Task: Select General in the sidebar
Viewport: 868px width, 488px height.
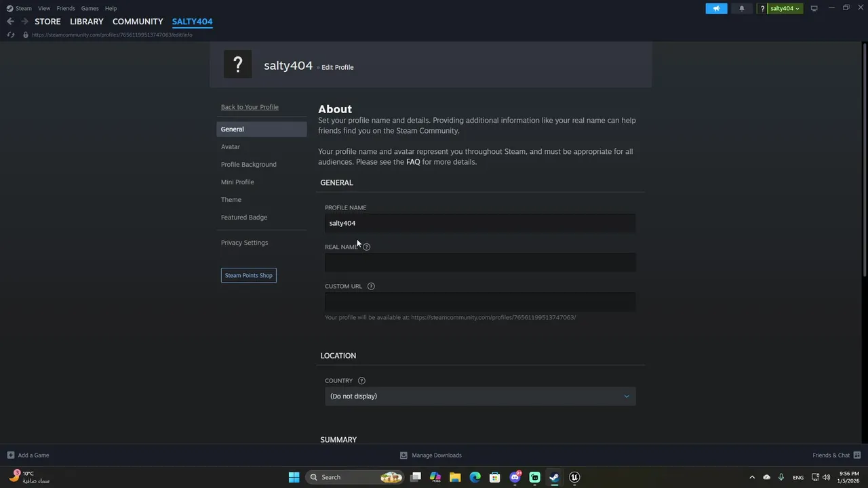Action: [x=262, y=129]
